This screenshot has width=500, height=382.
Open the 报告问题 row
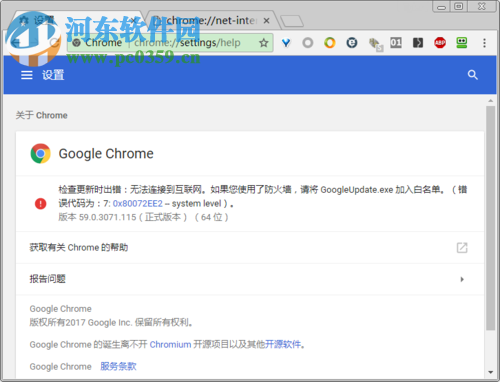coord(250,279)
